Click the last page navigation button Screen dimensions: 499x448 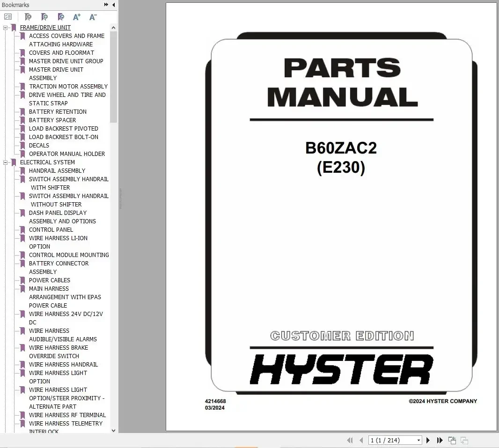(440, 440)
